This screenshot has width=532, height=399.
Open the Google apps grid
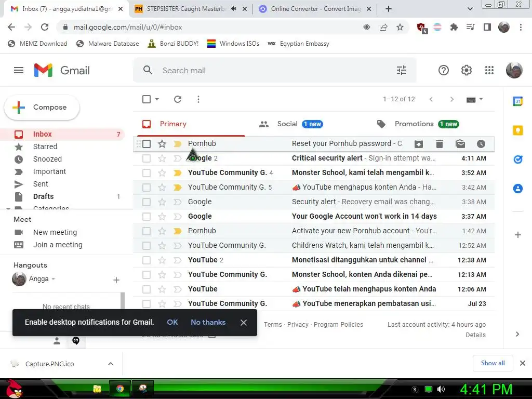click(489, 70)
